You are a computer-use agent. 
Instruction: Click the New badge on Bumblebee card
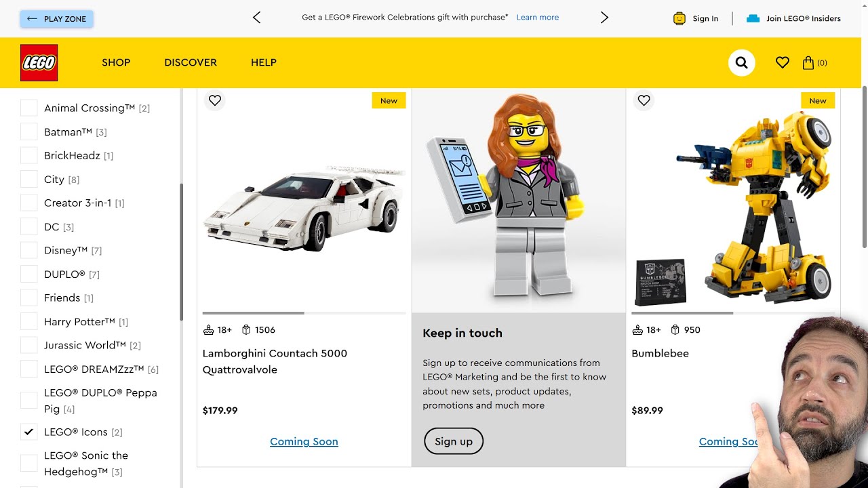point(818,100)
